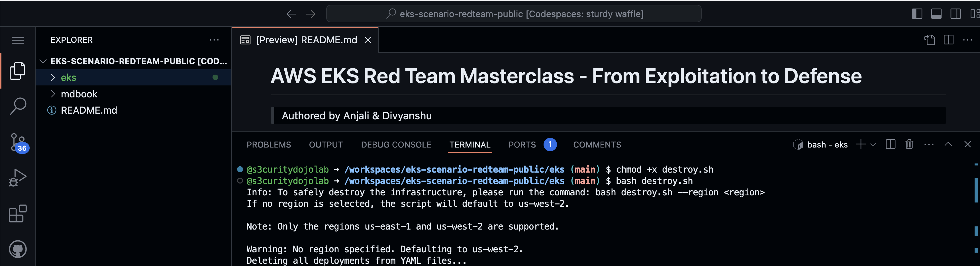980x266 pixels.
Task: Navigate back using the left arrow
Action: (x=291, y=14)
